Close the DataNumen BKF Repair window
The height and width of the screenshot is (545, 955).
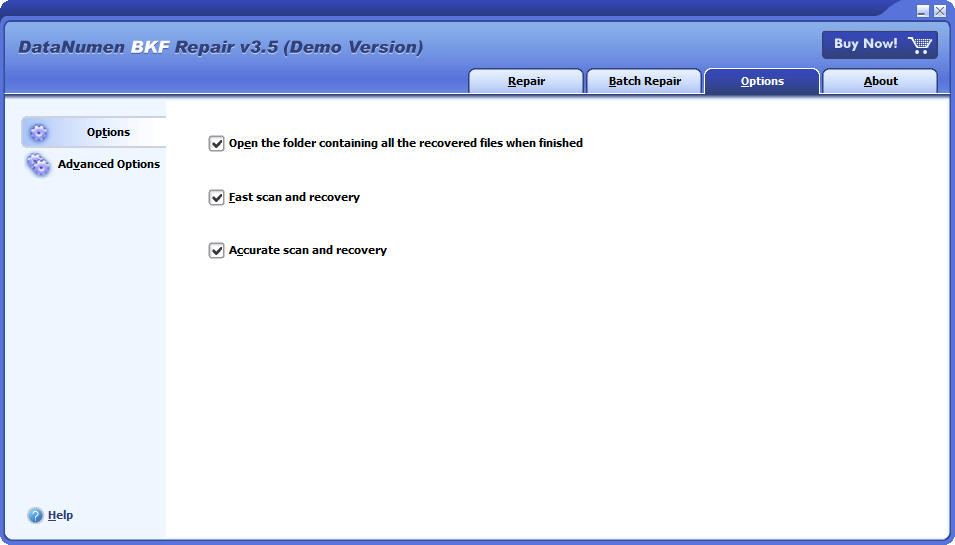(x=940, y=10)
